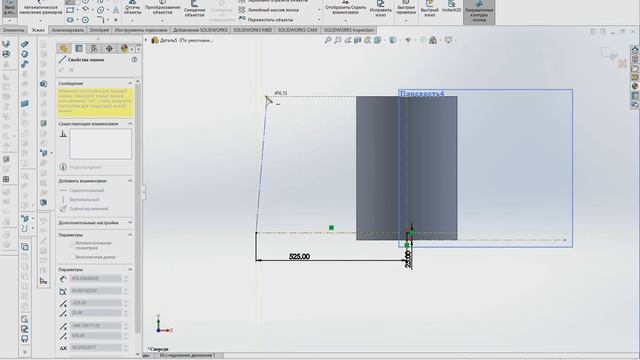The height and width of the screenshot is (360, 640).
Task: Select the sketch text tool
Action: pos(116,10)
